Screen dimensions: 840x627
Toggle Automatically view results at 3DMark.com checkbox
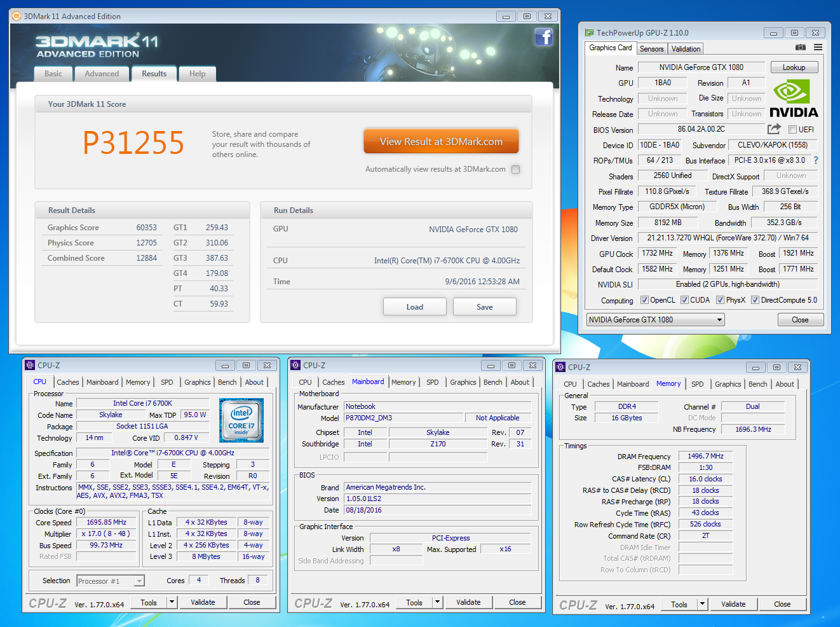515,169
